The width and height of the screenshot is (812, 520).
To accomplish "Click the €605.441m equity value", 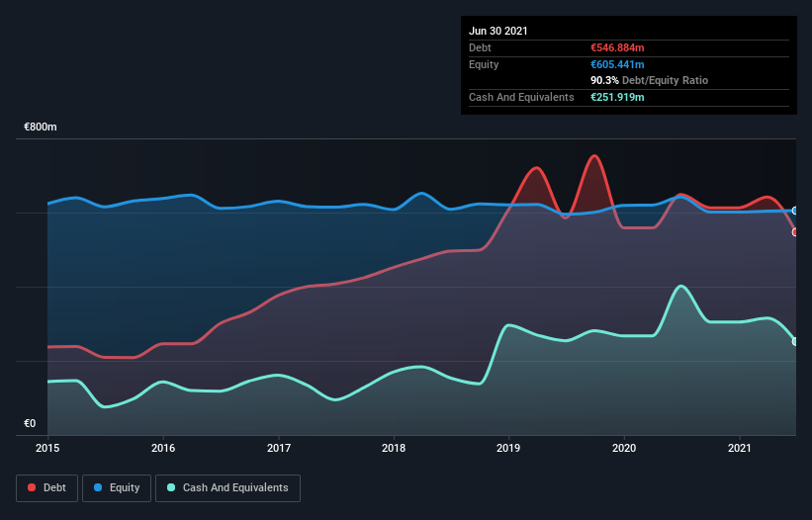I will click(x=617, y=64).
